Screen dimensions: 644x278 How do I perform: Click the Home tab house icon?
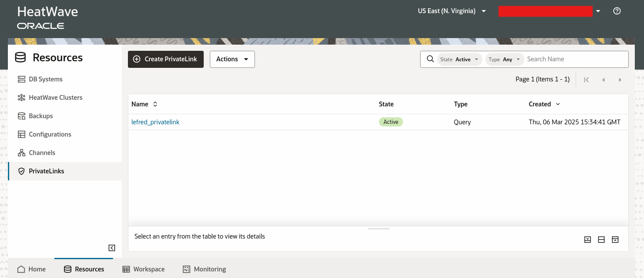coord(21,269)
